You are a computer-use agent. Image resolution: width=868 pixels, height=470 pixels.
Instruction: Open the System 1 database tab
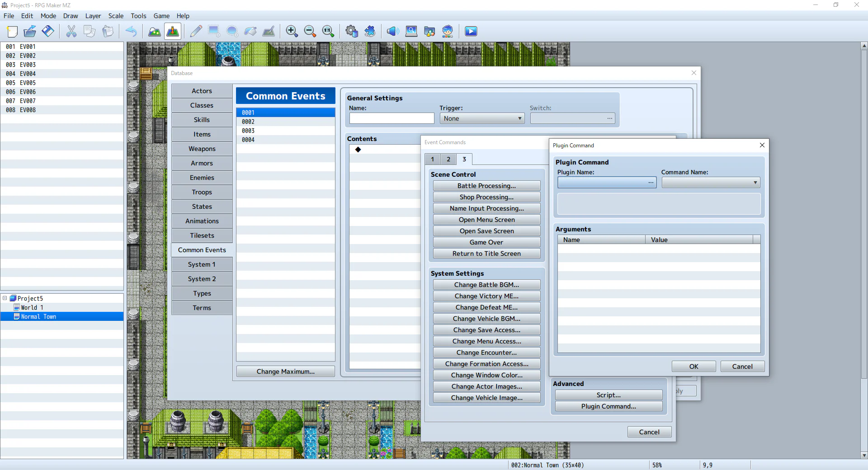(x=202, y=264)
